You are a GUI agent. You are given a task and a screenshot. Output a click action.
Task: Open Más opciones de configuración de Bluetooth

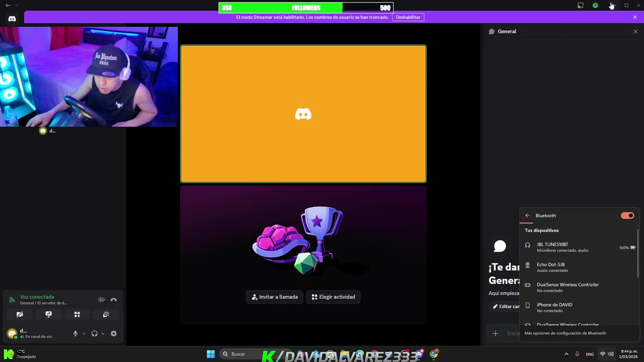coord(565,333)
